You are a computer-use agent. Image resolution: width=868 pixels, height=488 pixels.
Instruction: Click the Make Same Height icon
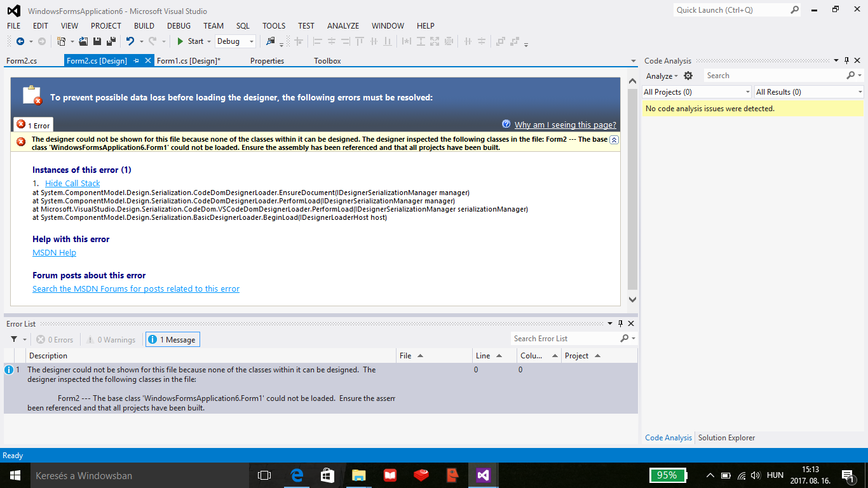point(421,41)
